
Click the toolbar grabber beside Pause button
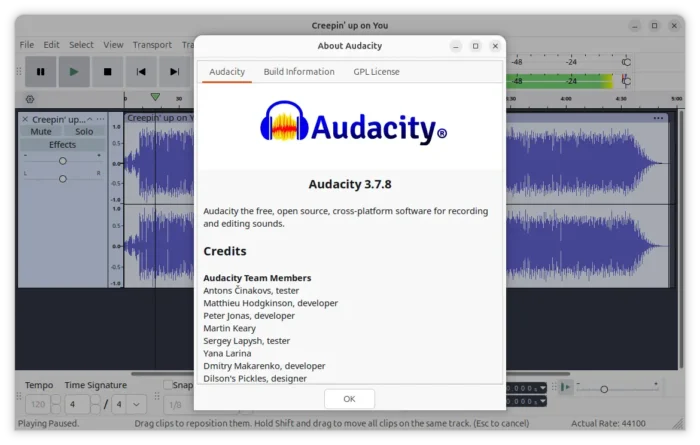pyautogui.click(x=19, y=71)
